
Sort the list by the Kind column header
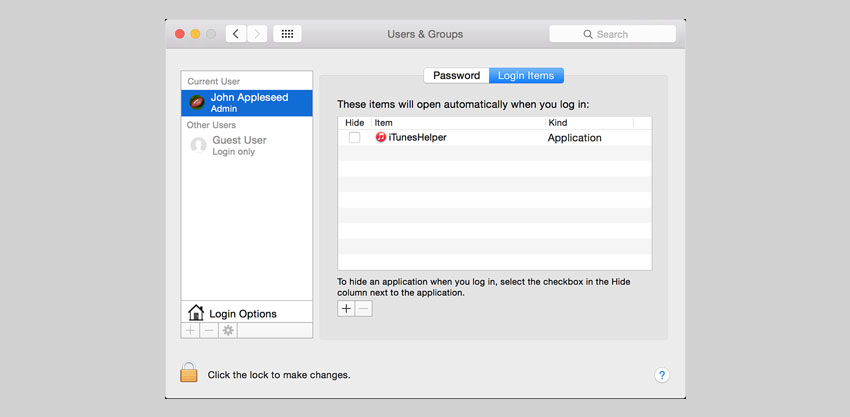[x=588, y=122]
